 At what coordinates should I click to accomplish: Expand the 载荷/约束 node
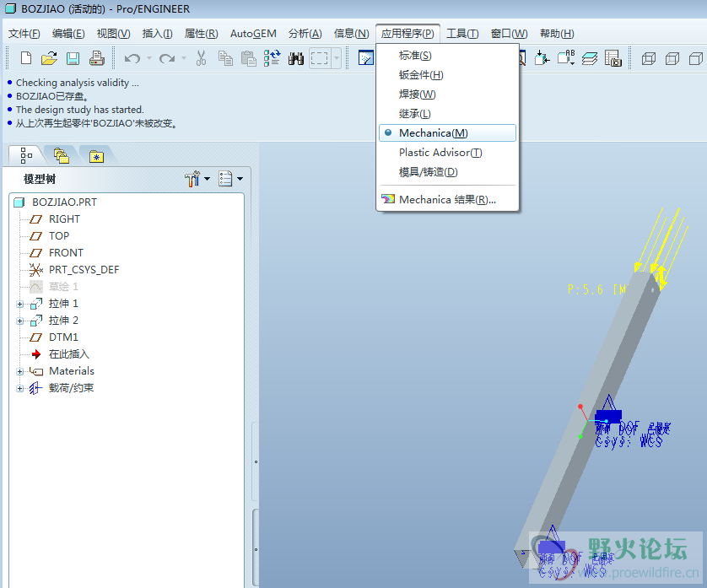[20, 388]
